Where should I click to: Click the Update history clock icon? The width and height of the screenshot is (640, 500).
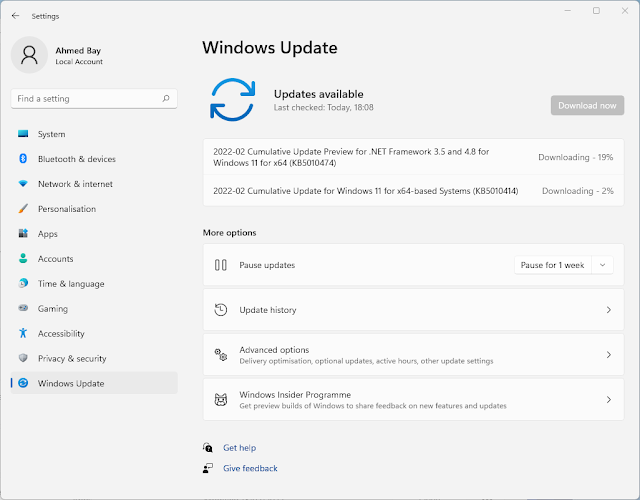click(x=221, y=310)
